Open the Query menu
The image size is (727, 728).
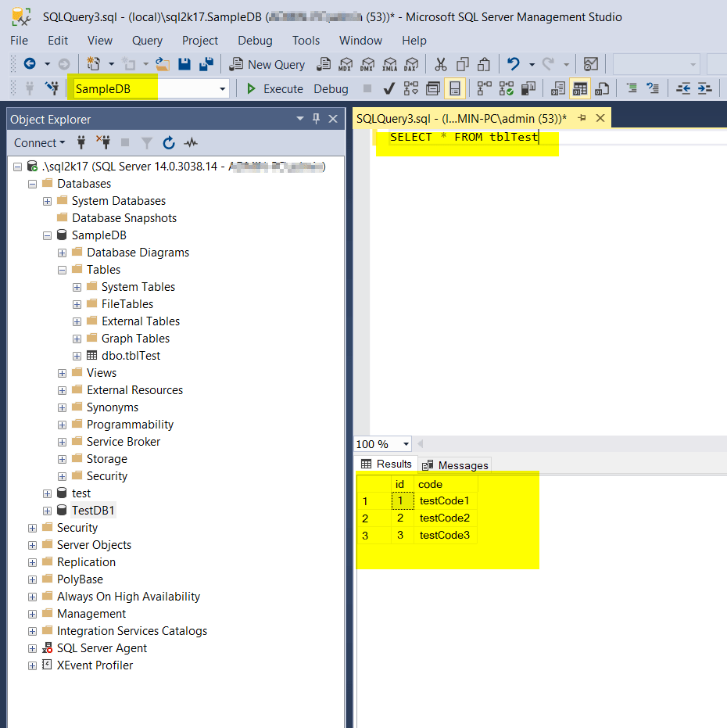[147, 41]
